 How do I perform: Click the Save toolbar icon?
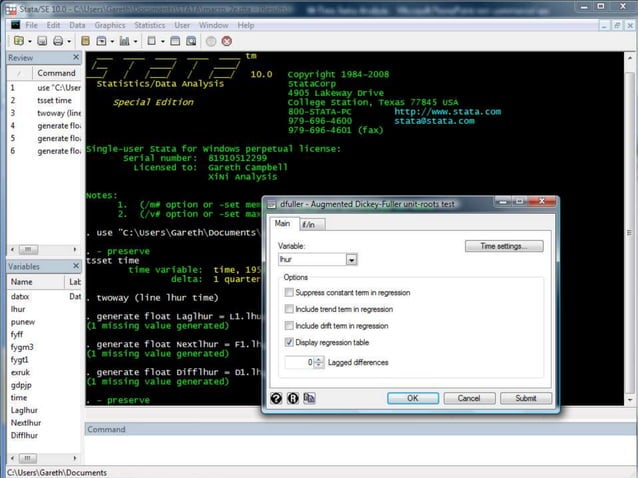41,41
